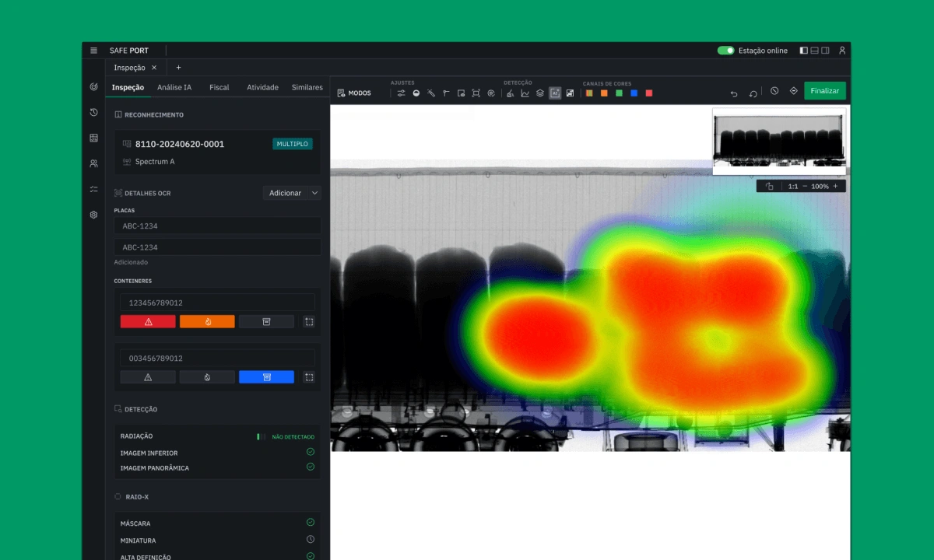Select the left panel layout icon
This screenshot has height=560, width=934.
[804, 51]
